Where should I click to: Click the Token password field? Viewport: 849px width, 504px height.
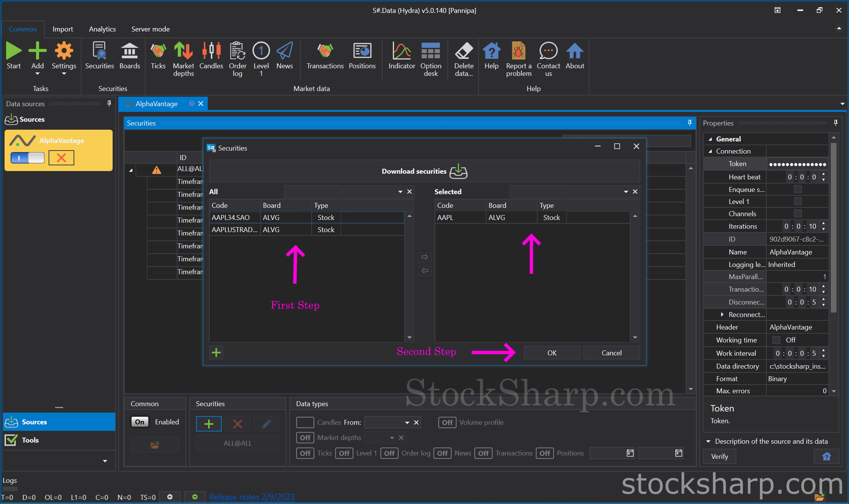click(x=797, y=164)
